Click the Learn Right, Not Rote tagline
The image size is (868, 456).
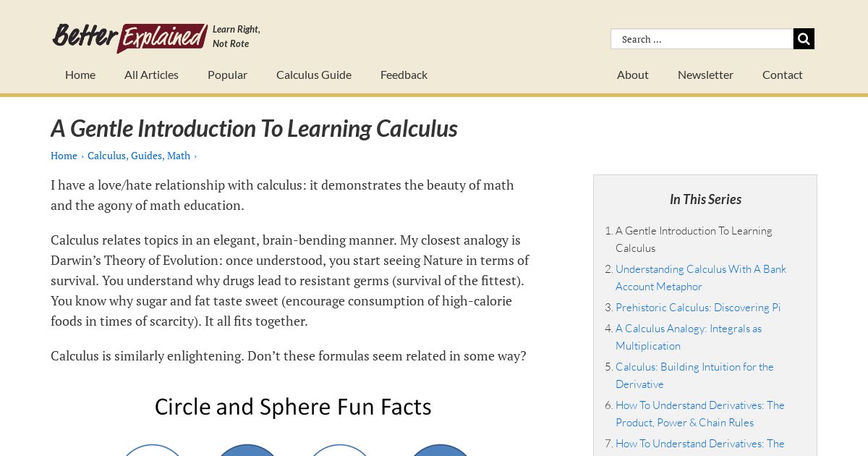click(x=237, y=36)
